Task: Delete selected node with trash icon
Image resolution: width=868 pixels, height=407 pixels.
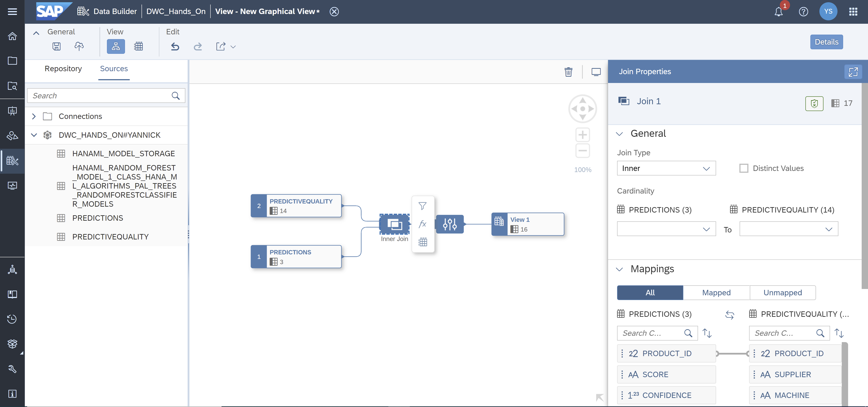Action: coord(568,72)
